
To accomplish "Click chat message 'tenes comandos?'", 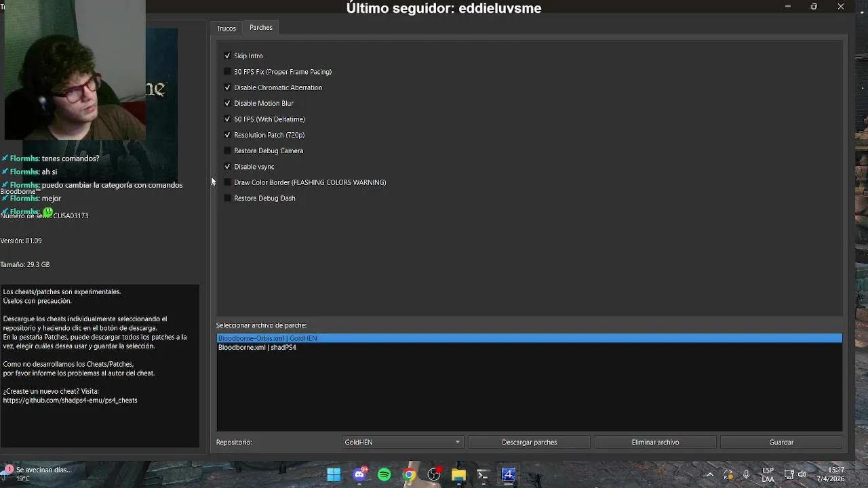I will click(70, 159).
